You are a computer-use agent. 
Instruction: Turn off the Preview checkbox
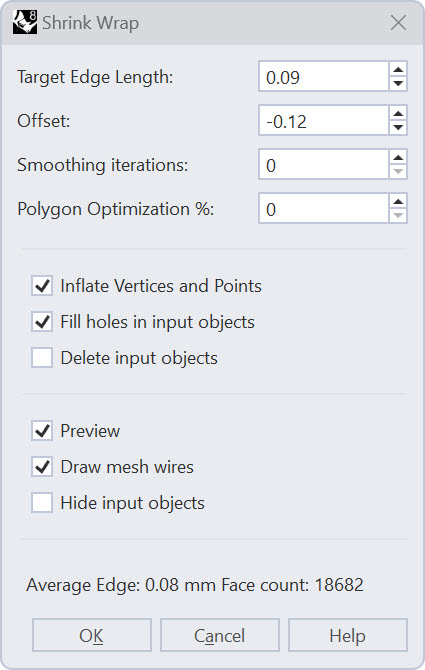[42, 431]
